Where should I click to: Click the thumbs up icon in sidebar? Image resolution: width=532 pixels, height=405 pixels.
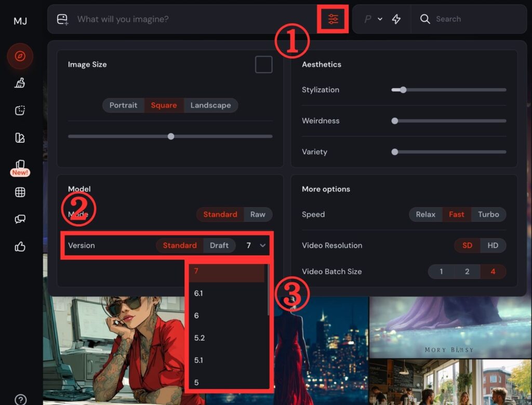pos(20,247)
